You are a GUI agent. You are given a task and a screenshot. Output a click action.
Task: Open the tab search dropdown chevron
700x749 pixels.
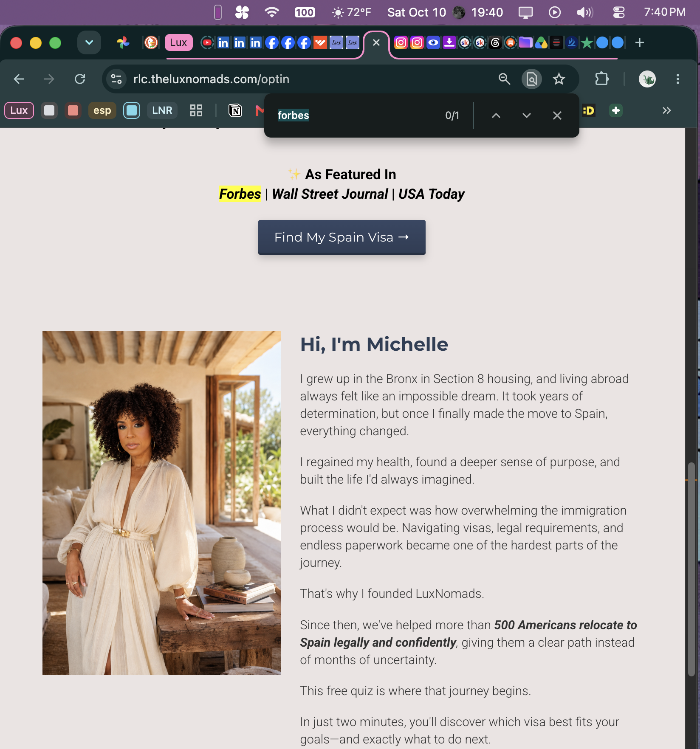click(x=89, y=42)
